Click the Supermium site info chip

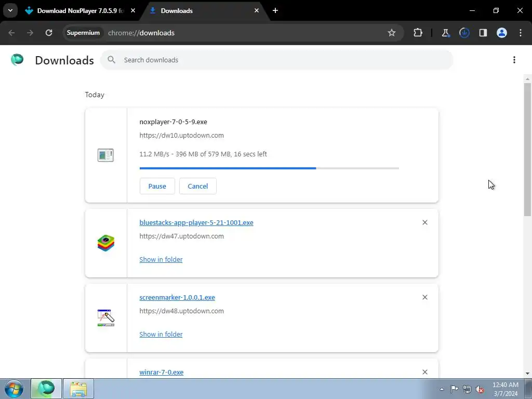point(83,33)
